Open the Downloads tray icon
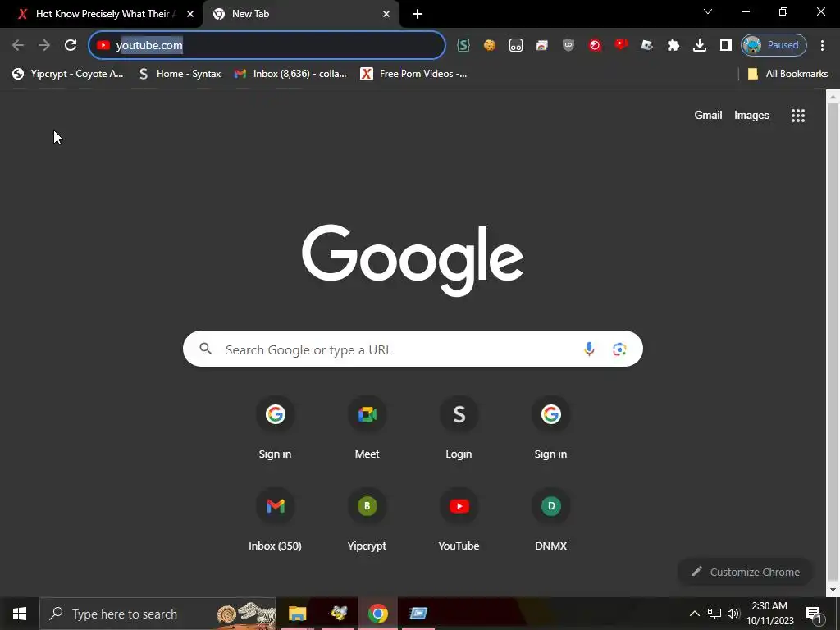Screen dimensions: 840x630 coord(700,45)
